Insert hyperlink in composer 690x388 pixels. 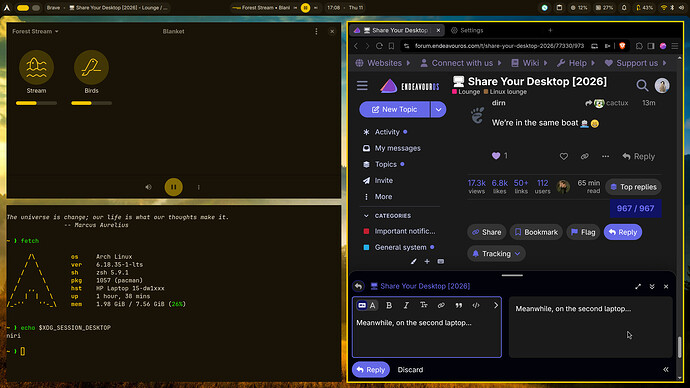(441, 305)
